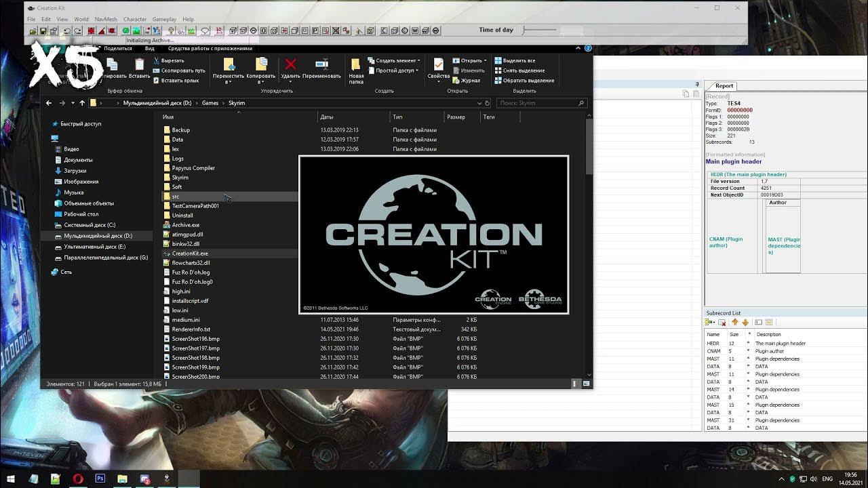Switch to the Вид (View) ribbon tab
Viewport: 868px width, 488px height.
[150, 49]
